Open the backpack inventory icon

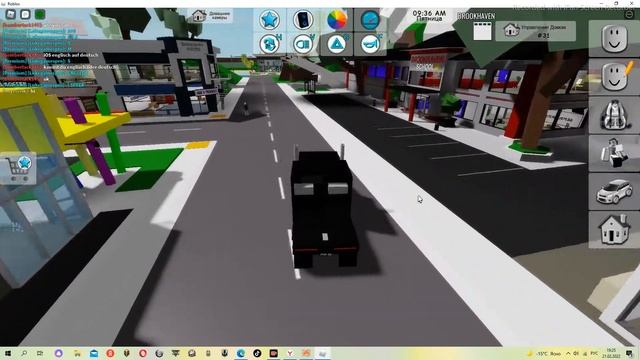coord(614,115)
